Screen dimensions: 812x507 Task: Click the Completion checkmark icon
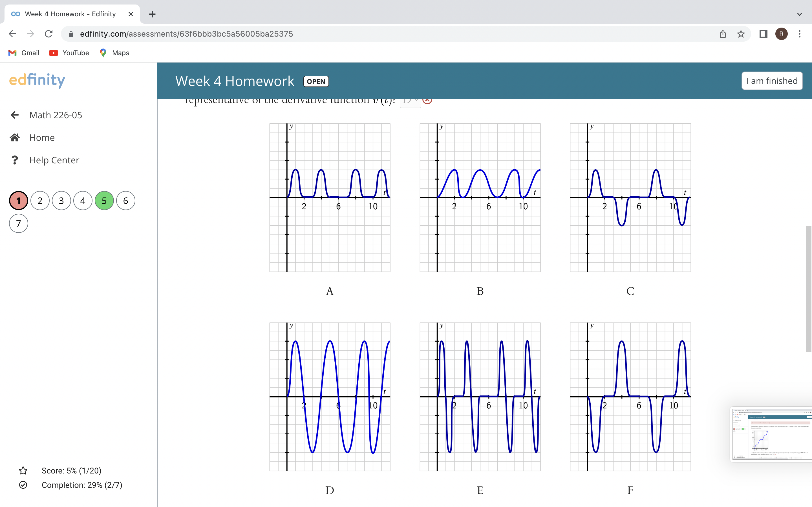(23, 485)
